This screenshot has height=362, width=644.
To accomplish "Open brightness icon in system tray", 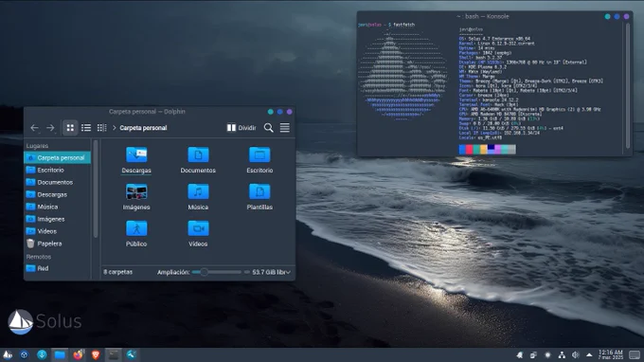I will (547, 355).
